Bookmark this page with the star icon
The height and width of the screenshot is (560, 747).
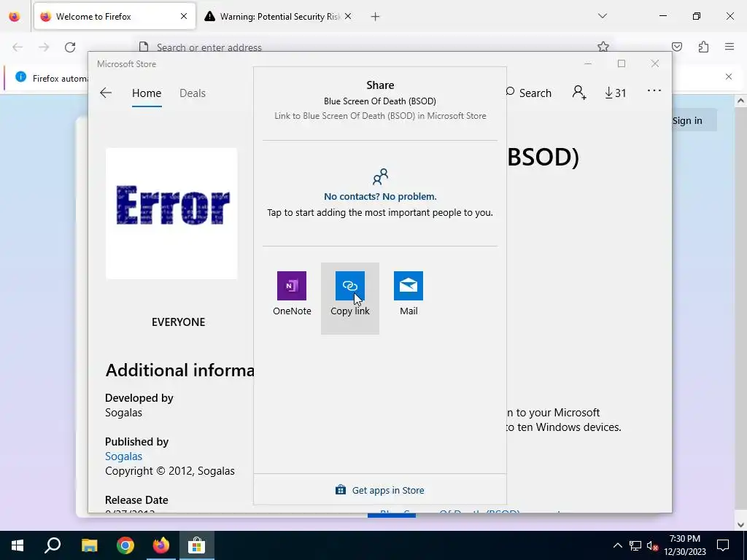pos(603,46)
